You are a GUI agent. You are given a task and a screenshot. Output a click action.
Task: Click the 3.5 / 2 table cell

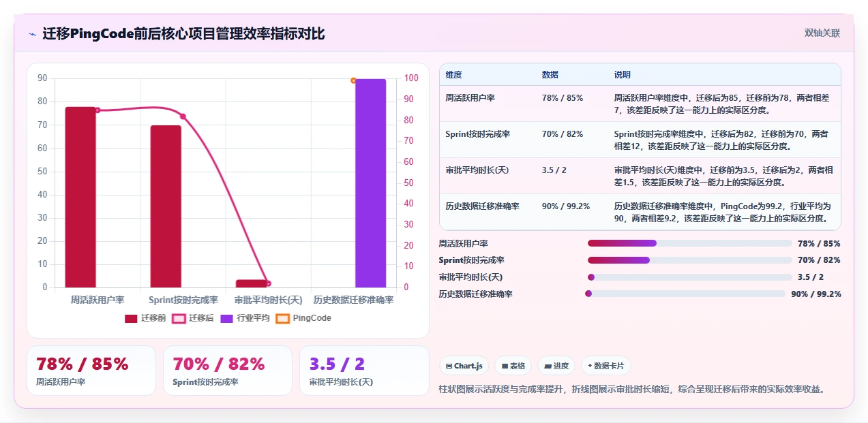[x=554, y=170]
